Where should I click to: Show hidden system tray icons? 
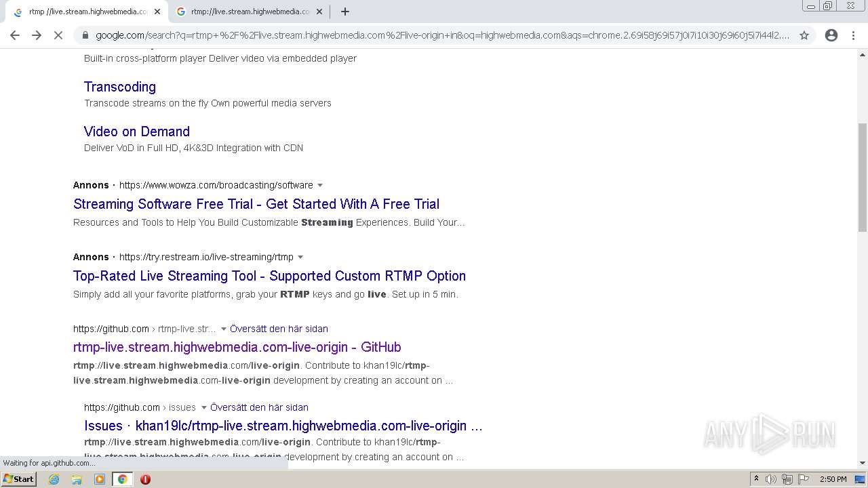(x=756, y=479)
